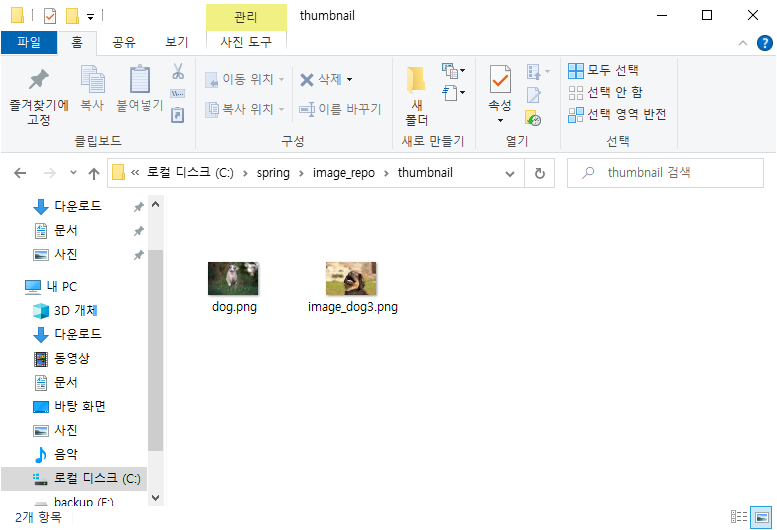Open the 사진 도구 (Picture Tools) tab
777x530 pixels.
246,42
